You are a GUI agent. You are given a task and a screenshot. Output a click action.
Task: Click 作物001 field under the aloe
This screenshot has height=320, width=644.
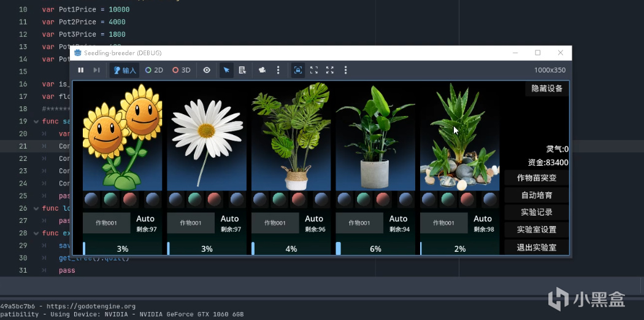coord(443,223)
